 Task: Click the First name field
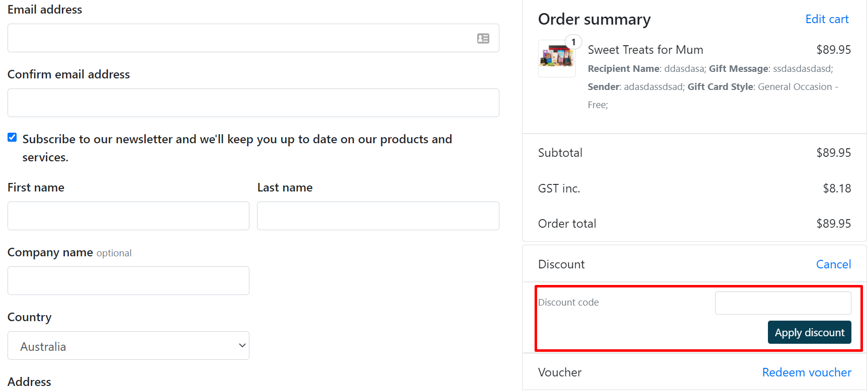tap(128, 216)
